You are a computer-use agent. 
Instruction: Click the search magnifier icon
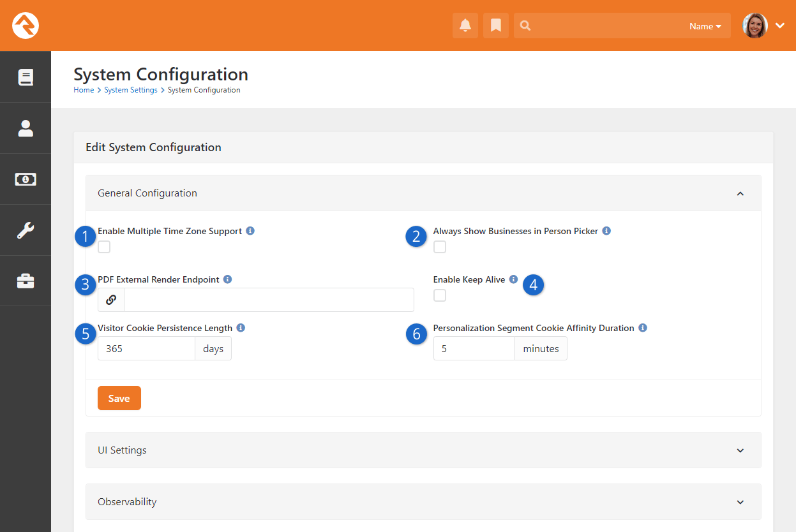525,26
